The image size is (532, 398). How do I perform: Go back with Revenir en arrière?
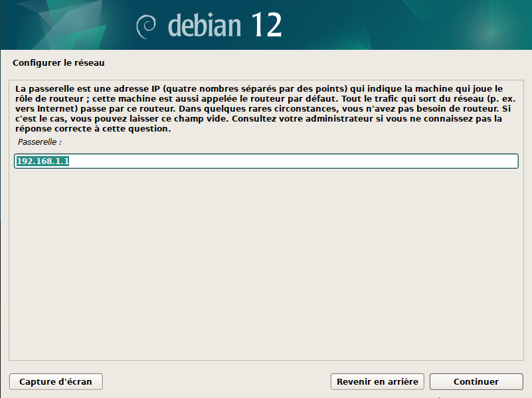(377, 381)
